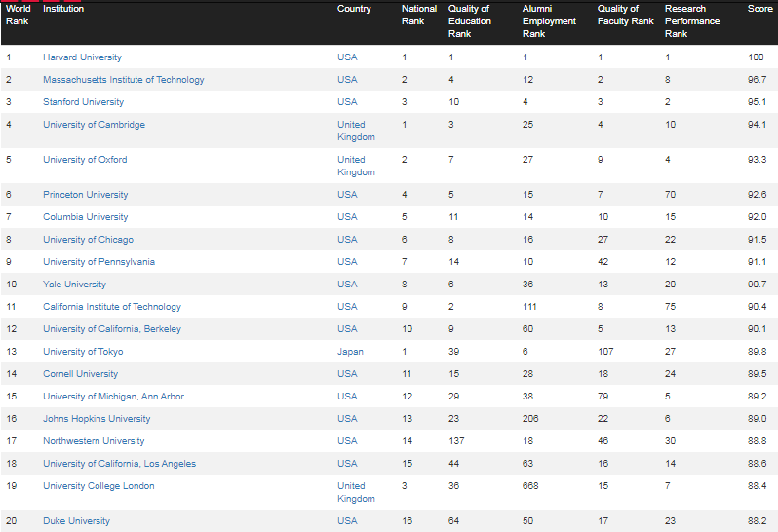Open the Princeton University link
The width and height of the screenshot is (778, 532).
(x=86, y=194)
